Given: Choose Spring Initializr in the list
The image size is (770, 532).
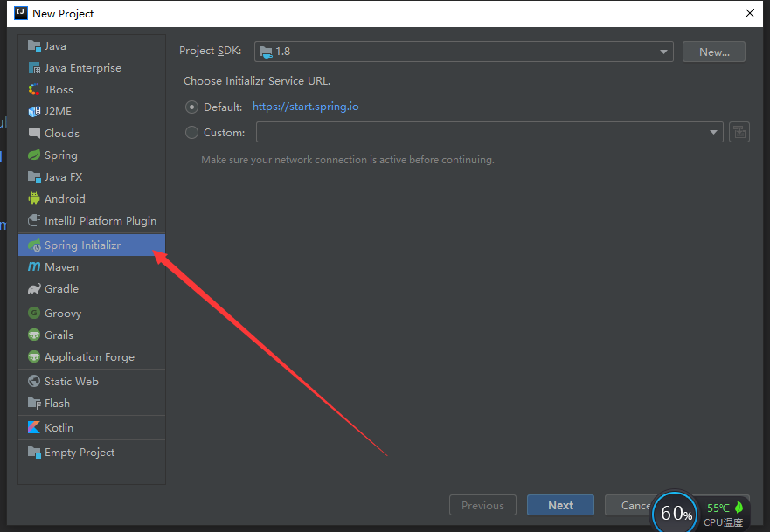Looking at the screenshot, I should 92,245.
